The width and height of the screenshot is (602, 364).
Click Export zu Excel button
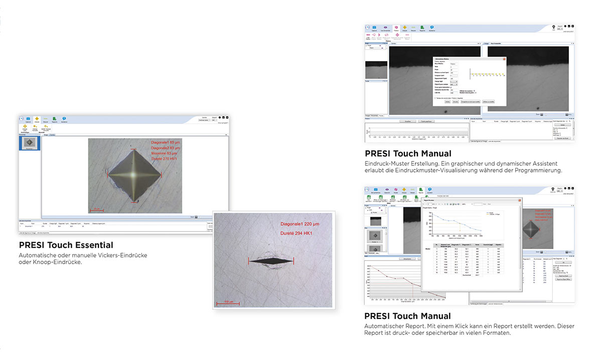563,276
